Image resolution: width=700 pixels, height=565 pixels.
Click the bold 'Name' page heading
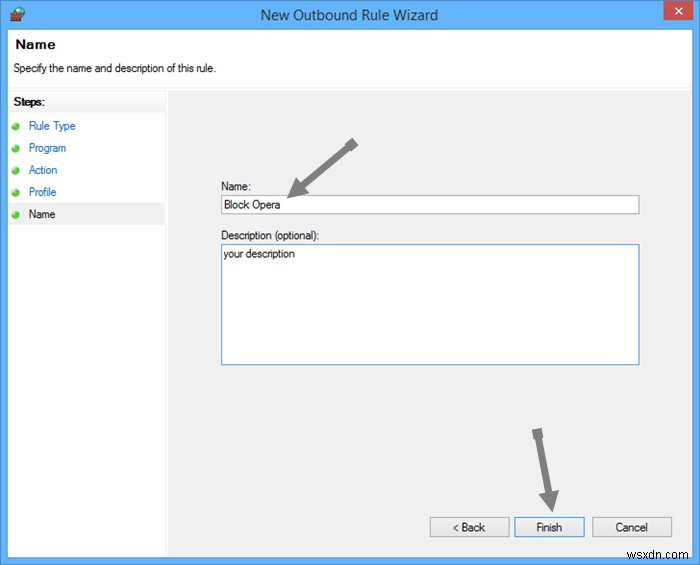tap(35, 44)
